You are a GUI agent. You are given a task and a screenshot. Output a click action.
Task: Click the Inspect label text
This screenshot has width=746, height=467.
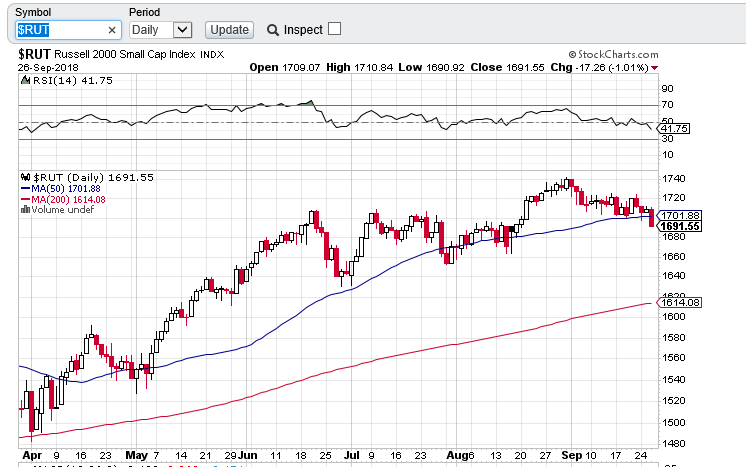click(303, 29)
